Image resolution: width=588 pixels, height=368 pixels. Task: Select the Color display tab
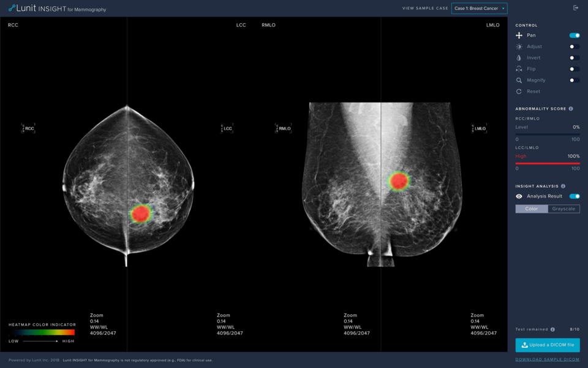point(531,209)
